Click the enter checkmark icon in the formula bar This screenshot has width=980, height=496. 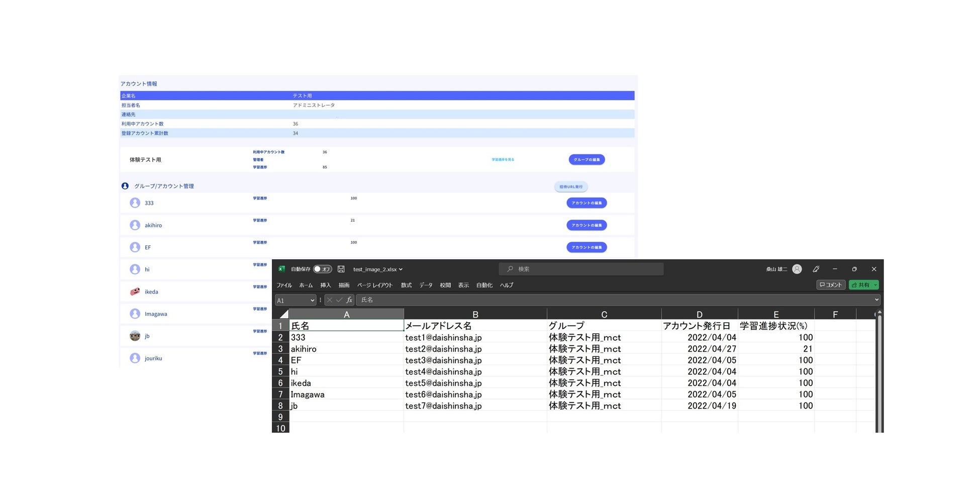tap(339, 300)
